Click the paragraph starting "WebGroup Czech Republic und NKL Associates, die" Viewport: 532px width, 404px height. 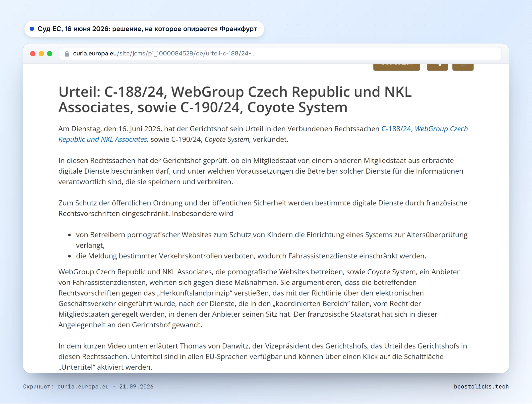tap(259, 298)
